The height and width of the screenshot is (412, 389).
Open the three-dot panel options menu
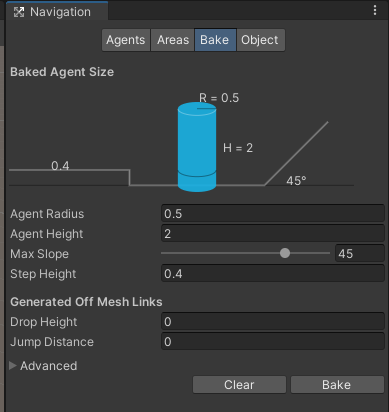click(x=375, y=10)
